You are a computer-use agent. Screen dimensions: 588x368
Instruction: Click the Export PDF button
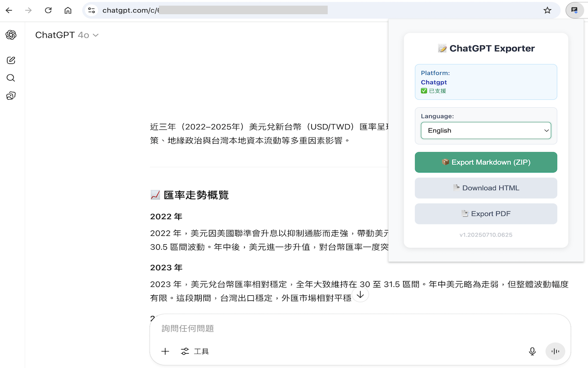pos(486,214)
